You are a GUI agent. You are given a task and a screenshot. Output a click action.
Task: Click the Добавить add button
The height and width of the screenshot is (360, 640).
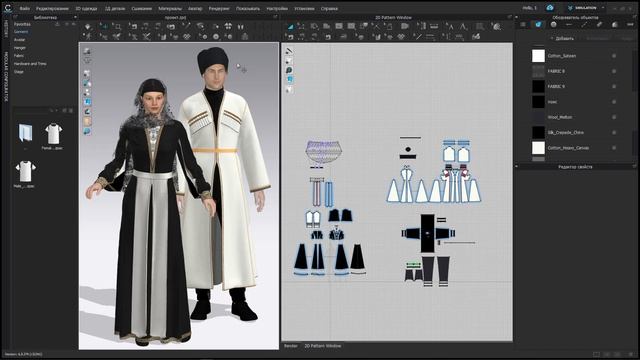pos(563,38)
